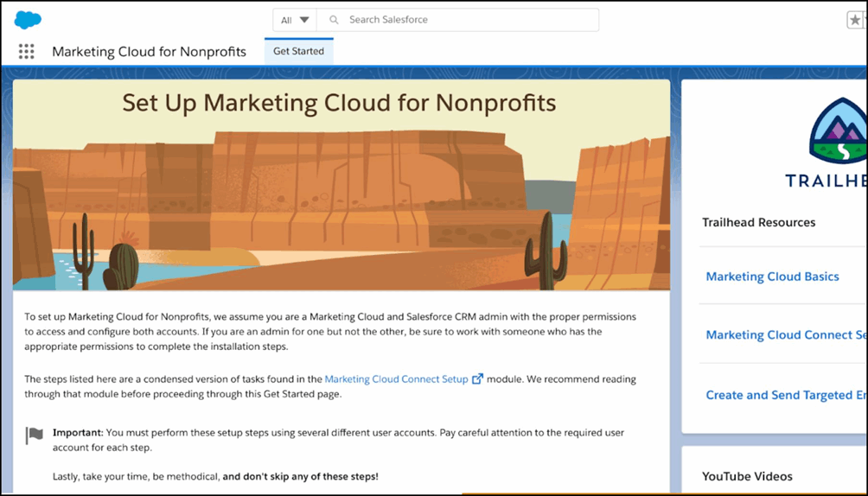
Task: Open the Create and Send Targeted link
Action: [785, 395]
